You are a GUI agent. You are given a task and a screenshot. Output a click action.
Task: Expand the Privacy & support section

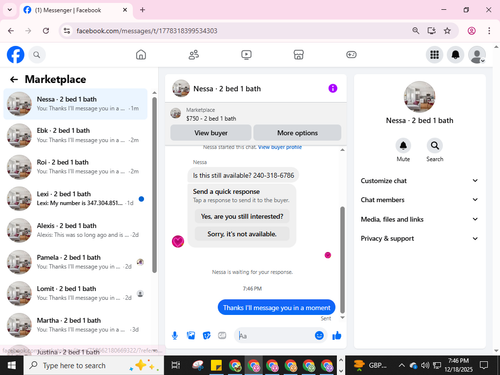click(419, 238)
